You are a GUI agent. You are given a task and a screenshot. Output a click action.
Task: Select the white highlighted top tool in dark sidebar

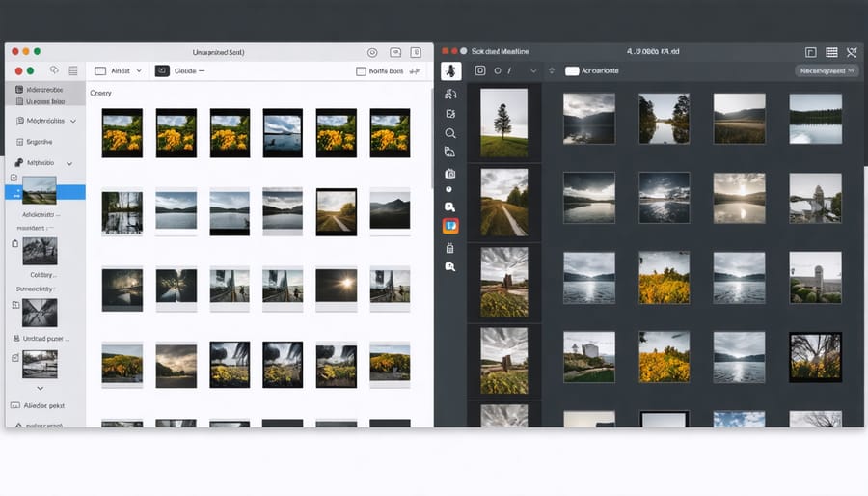pyautogui.click(x=450, y=70)
